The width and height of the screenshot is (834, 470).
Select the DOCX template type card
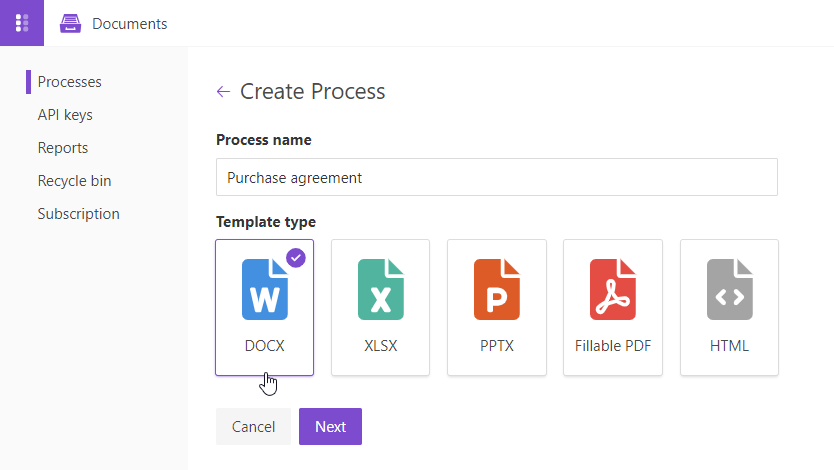tap(264, 307)
